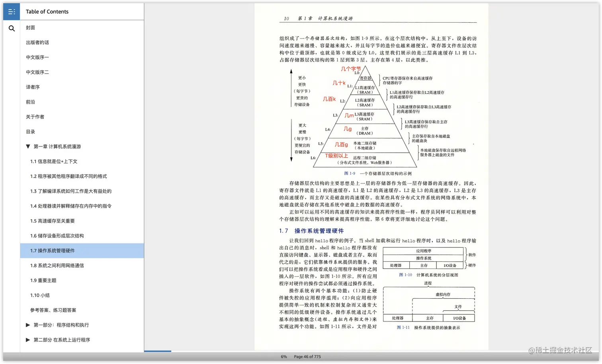602x364 pixels.
Task: Click the 图 1-9 figure caption
Action: click(378, 173)
